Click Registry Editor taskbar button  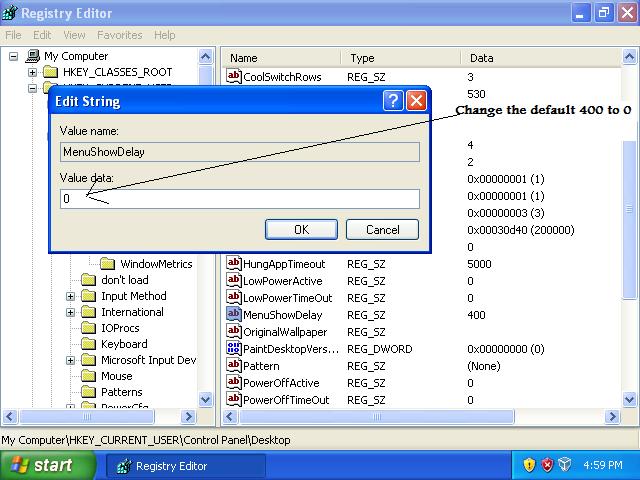click(x=186, y=466)
